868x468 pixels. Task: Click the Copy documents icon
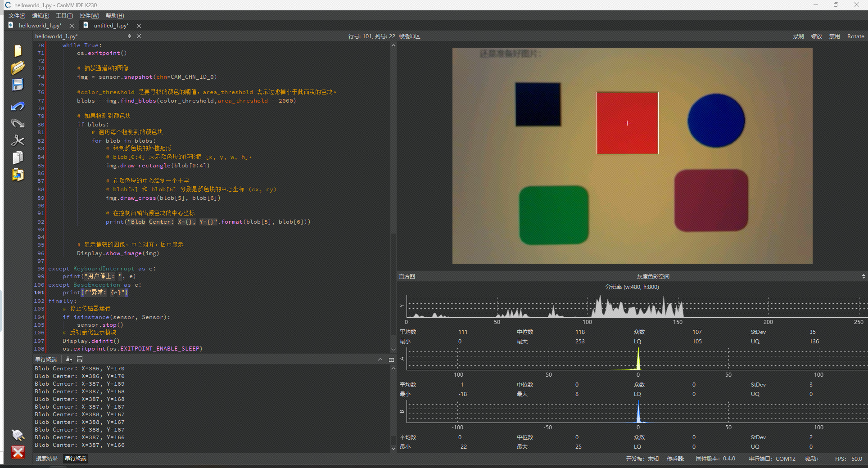[18, 157]
